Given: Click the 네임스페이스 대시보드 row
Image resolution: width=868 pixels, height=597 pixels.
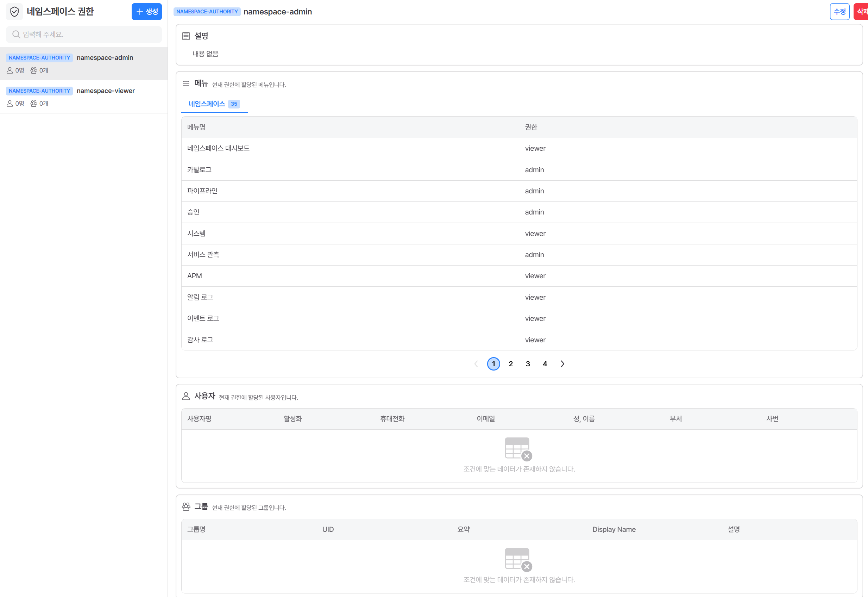Looking at the screenshot, I should (x=519, y=149).
